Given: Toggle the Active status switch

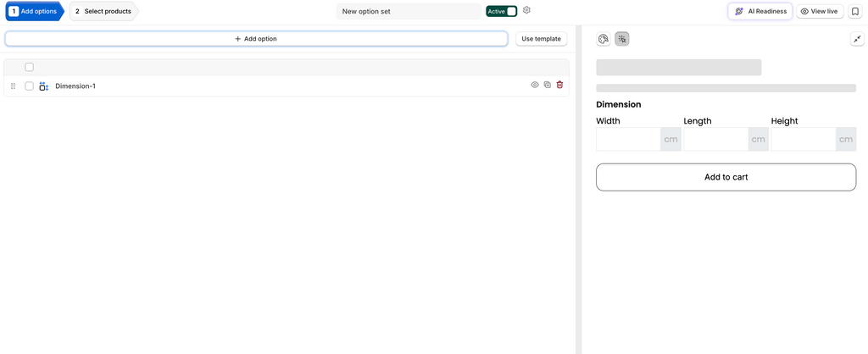Looking at the screenshot, I should coord(502,11).
